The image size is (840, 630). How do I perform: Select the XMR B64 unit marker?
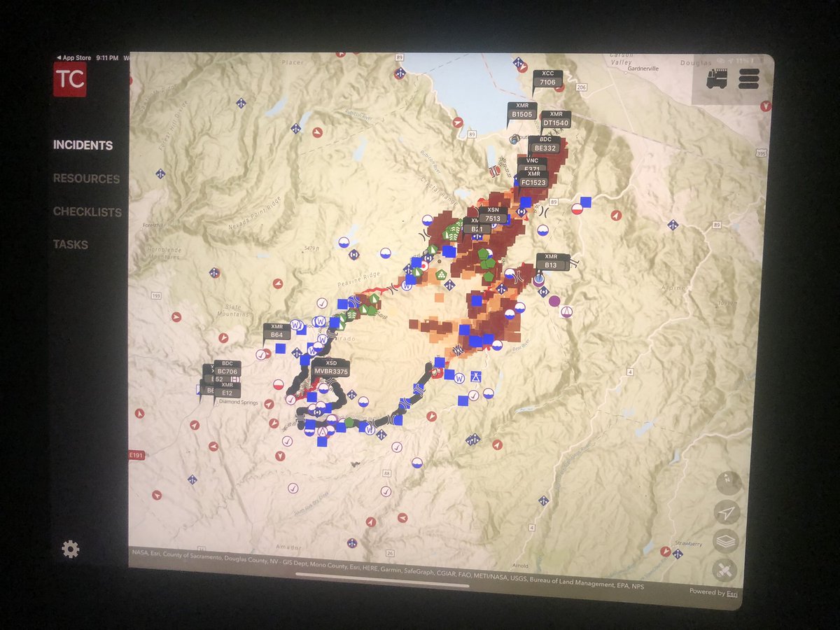276,331
